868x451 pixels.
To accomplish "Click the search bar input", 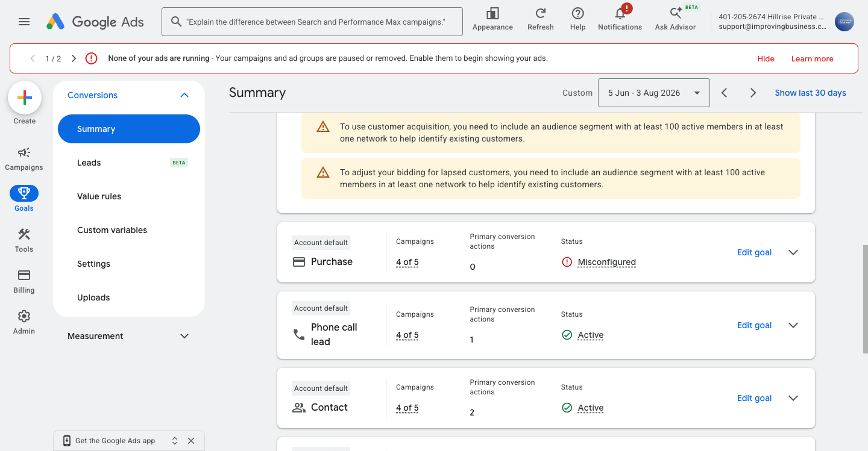I will [x=312, y=22].
